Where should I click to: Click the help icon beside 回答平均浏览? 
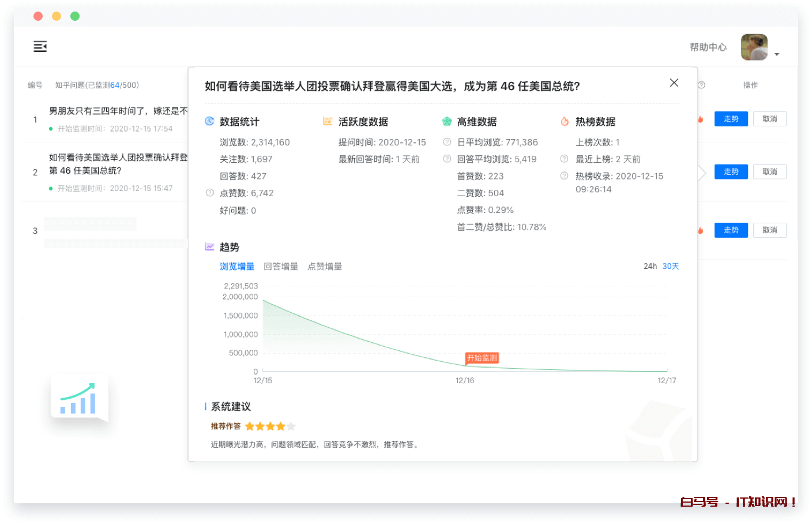pyautogui.click(x=447, y=159)
